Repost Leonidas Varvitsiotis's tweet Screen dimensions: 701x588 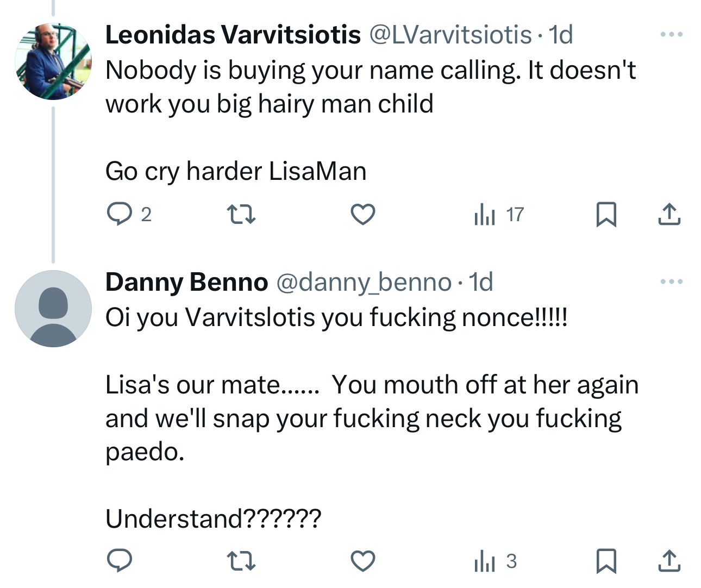coord(241,214)
